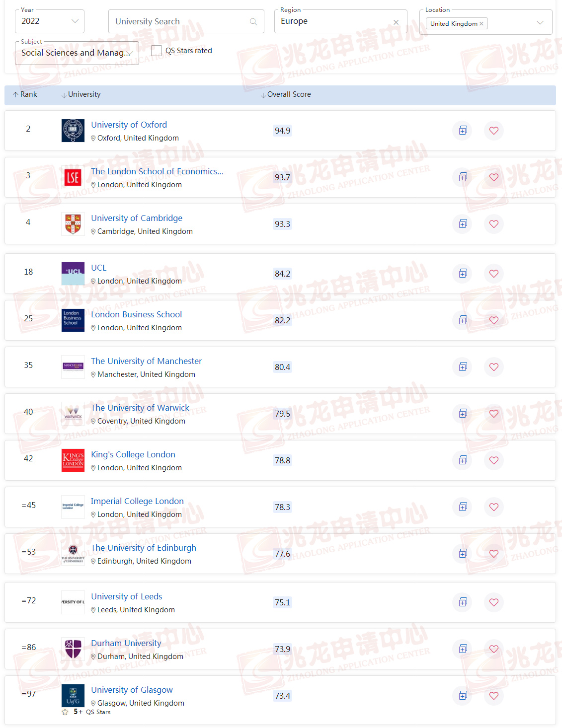Viewport: 562px width, 728px height.
Task: Click the compare icon for London Business School
Action: click(x=462, y=320)
